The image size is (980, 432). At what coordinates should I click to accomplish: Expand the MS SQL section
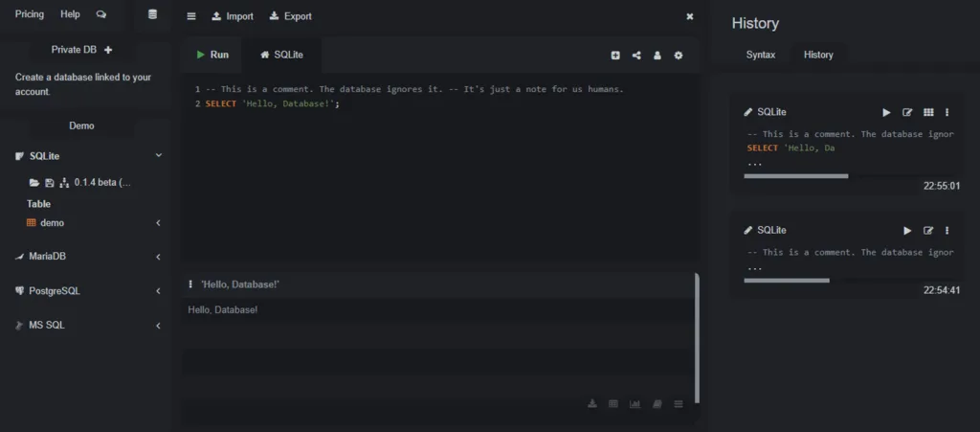[x=159, y=326]
